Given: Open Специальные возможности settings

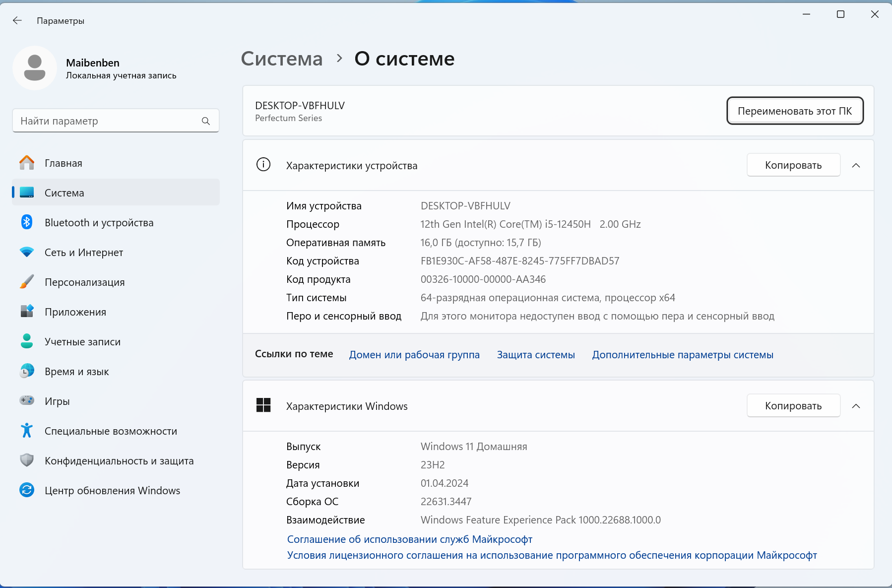Looking at the screenshot, I should [116, 431].
